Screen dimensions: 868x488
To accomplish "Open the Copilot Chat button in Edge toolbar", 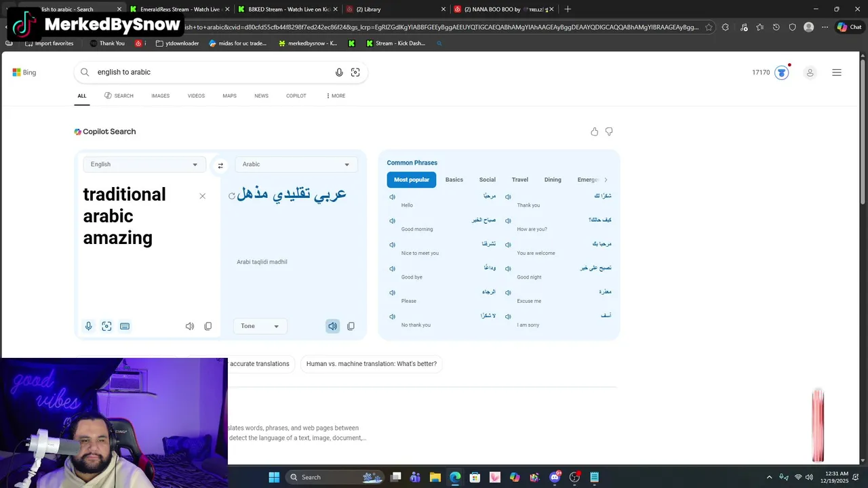I will click(x=849, y=27).
